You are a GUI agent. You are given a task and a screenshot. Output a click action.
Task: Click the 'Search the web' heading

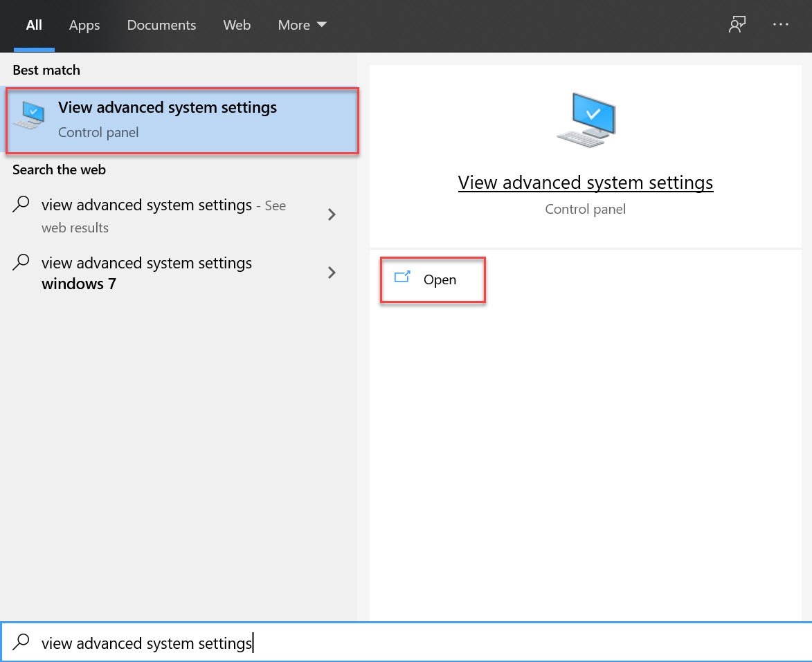(59, 169)
